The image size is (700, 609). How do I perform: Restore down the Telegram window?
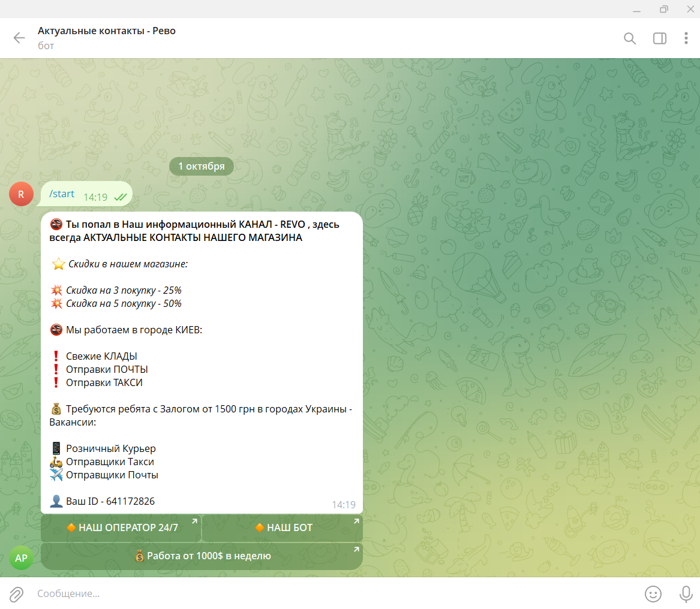pyautogui.click(x=664, y=9)
